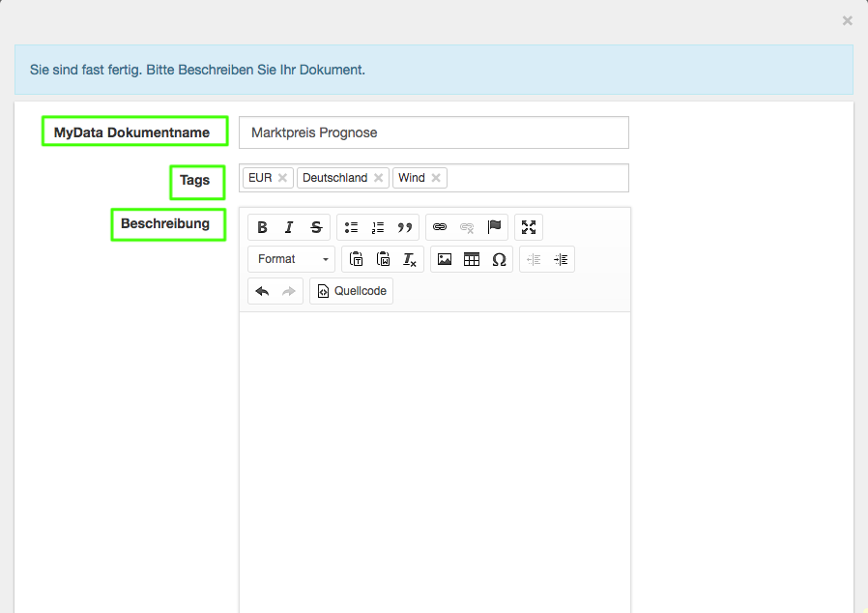Insert a table in the editor

[x=472, y=259]
